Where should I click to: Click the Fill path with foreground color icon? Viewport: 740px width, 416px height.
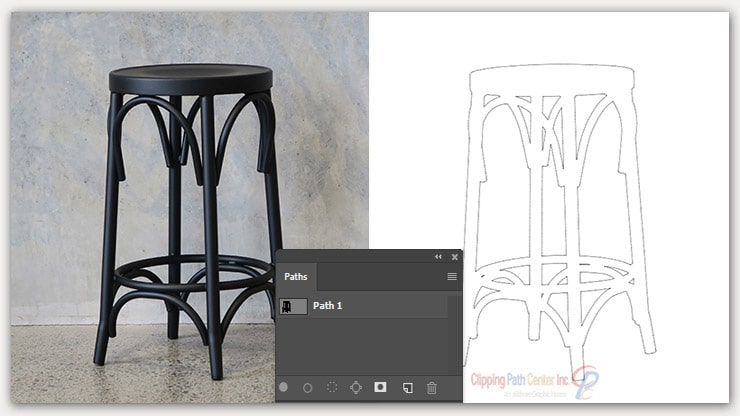(284, 386)
